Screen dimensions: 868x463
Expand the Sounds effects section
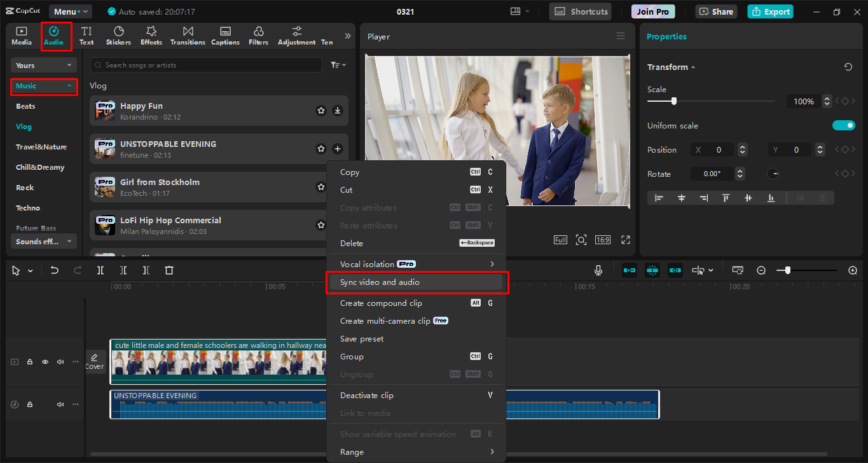tap(43, 241)
